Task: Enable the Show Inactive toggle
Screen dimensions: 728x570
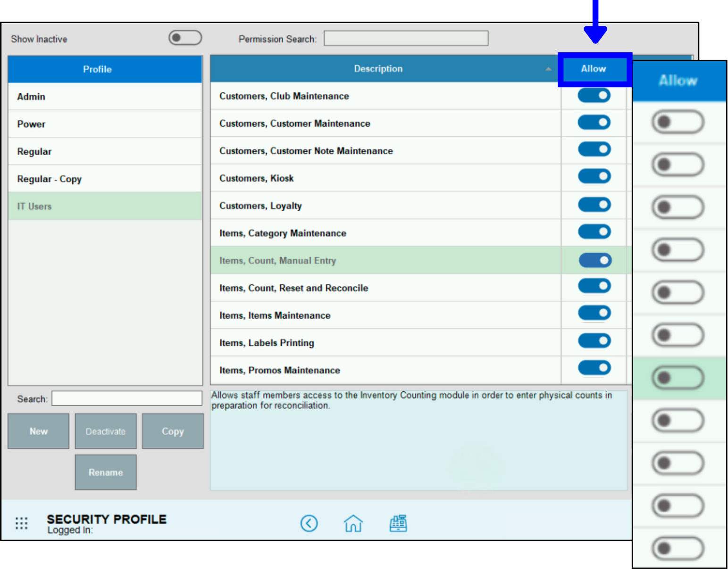Action: [185, 38]
